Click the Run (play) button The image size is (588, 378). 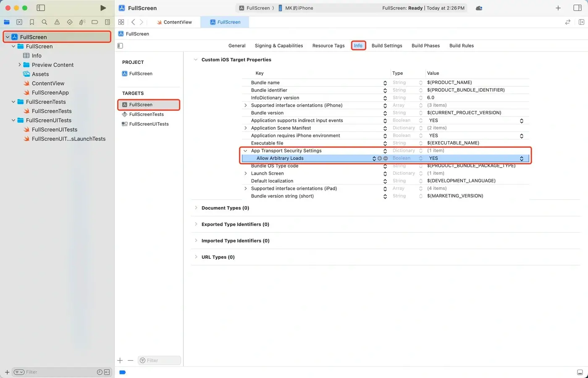click(x=103, y=8)
